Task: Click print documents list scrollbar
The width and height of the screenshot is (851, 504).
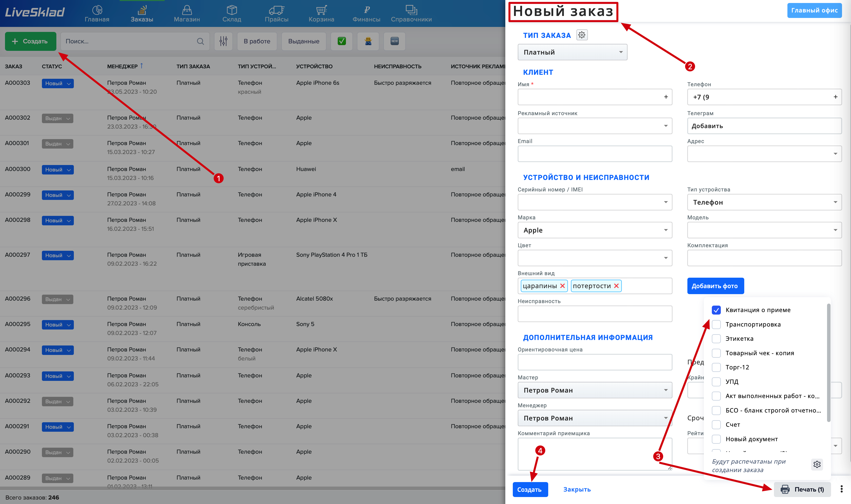Action: tap(828, 363)
